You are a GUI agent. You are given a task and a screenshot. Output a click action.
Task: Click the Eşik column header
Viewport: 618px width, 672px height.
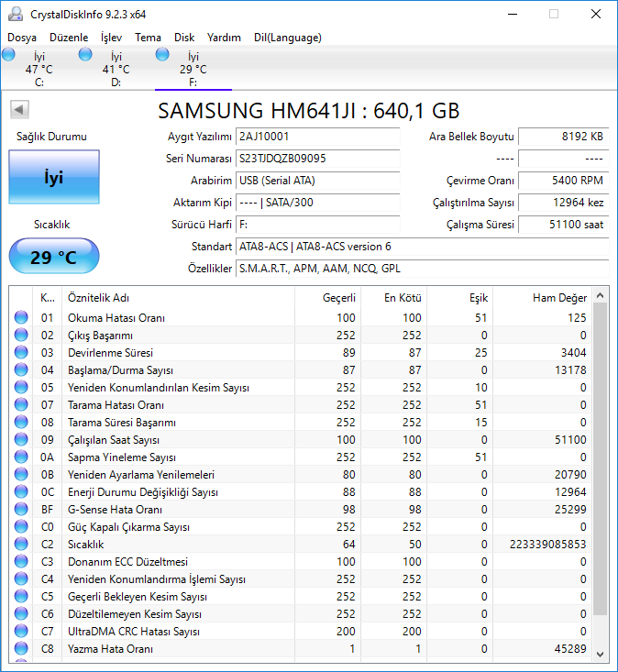pyautogui.click(x=460, y=298)
